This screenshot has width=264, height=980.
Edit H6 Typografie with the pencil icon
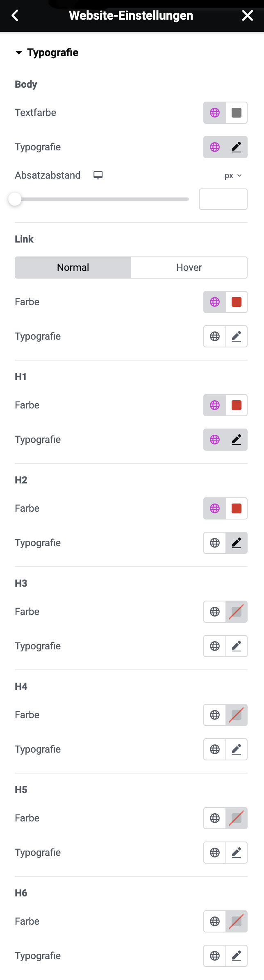click(237, 956)
